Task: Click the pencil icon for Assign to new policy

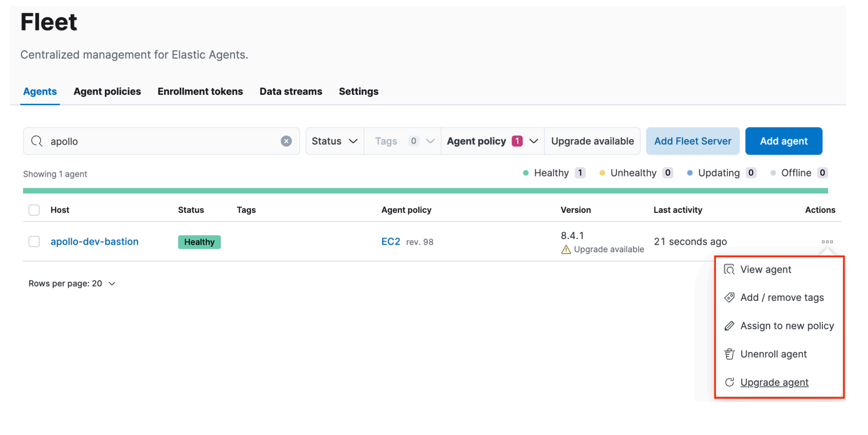Action: 729,326
